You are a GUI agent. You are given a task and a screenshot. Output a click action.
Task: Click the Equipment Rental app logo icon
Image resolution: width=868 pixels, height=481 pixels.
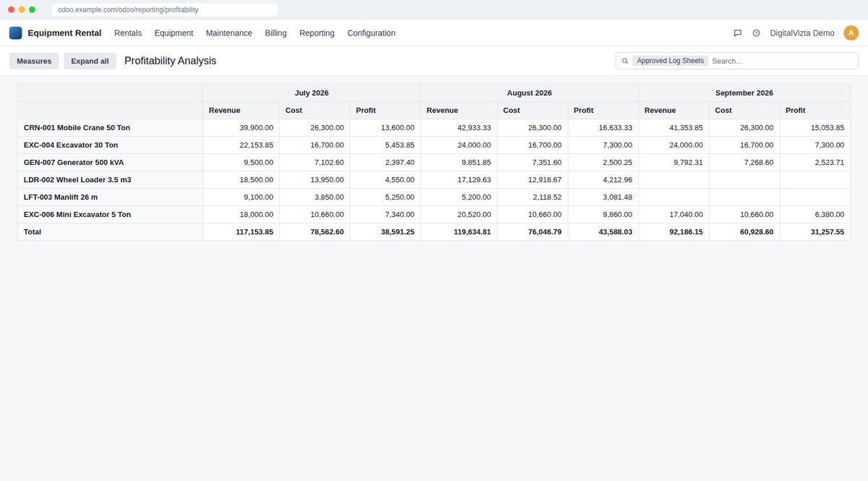pyautogui.click(x=15, y=33)
